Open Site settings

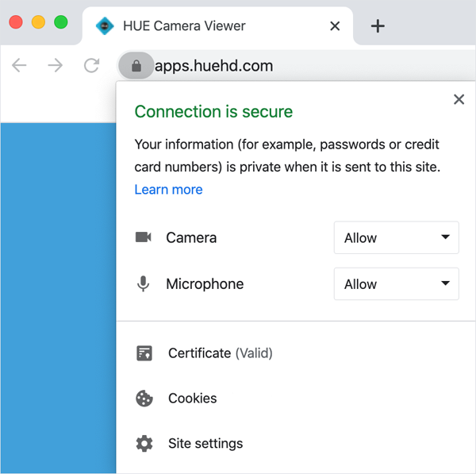205,444
